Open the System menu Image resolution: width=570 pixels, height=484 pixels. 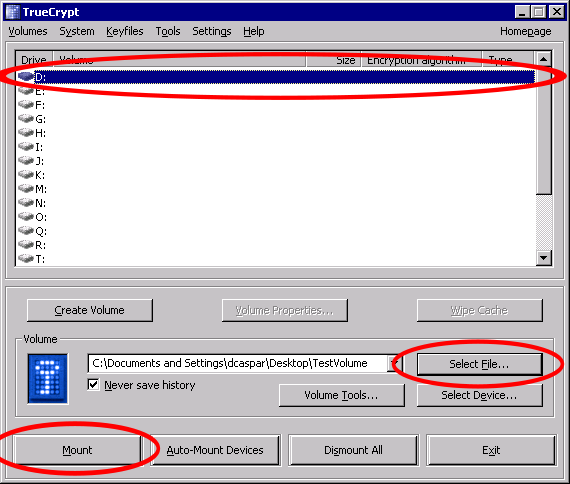pyautogui.click(x=77, y=31)
